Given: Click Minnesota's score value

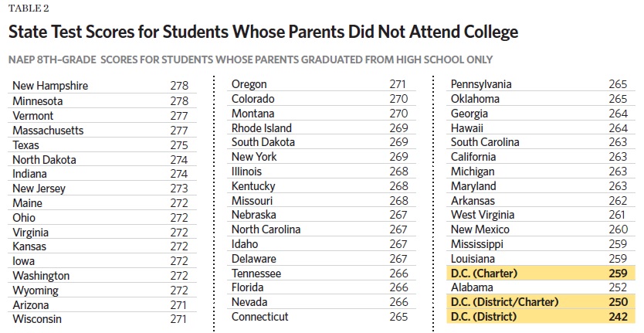Looking at the screenshot, I should coord(179,100).
